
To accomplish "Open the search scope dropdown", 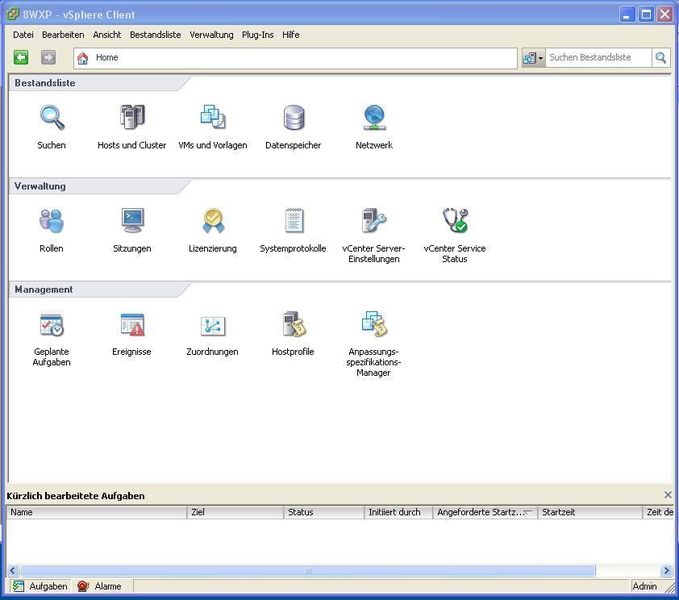I will click(x=533, y=58).
